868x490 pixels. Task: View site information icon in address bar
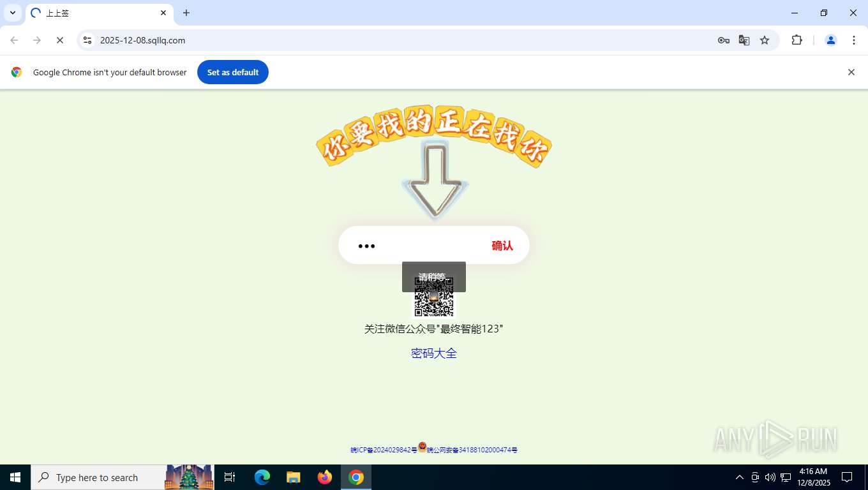[87, 40]
